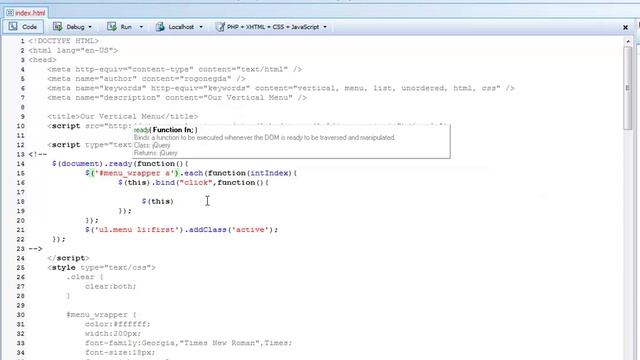Click the .bind method on line 16
Image resolution: width=640 pixels, height=360 pixels.
tap(164, 182)
